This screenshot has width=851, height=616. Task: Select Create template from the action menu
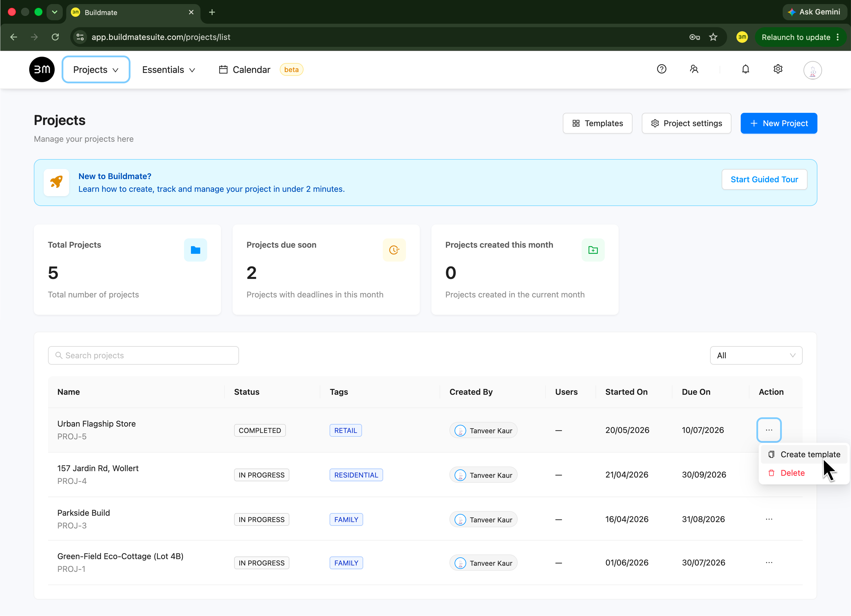pos(804,454)
